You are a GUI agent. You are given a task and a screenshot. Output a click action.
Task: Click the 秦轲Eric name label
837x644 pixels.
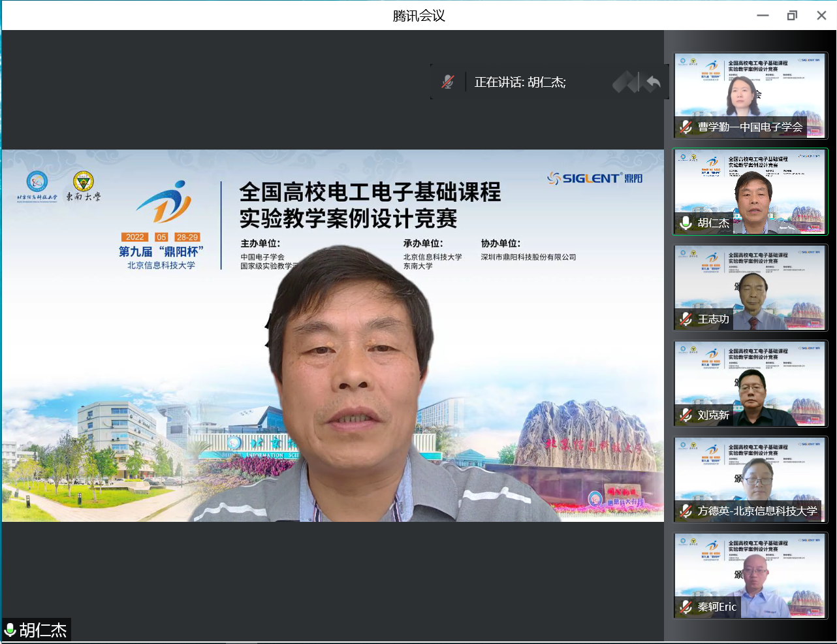717,607
